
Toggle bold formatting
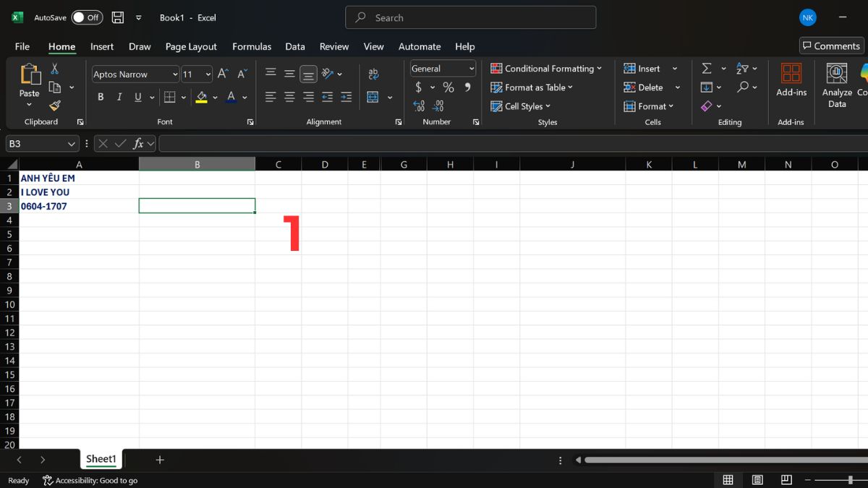(x=101, y=96)
